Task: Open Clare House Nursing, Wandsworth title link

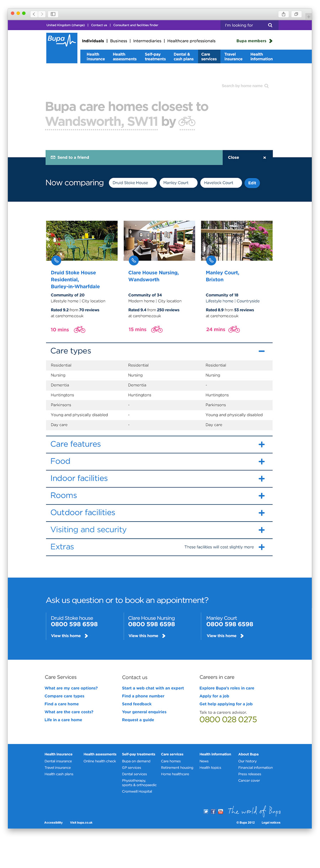Action: point(154,276)
